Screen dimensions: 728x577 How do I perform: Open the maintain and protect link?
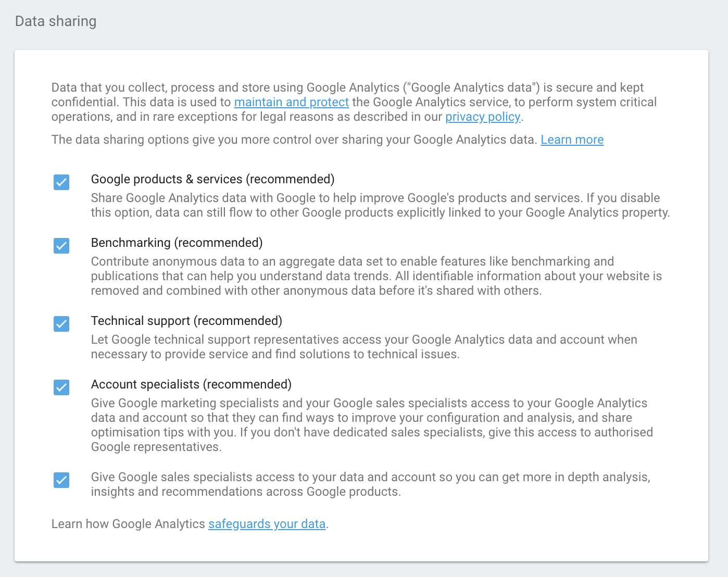(292, 102)
